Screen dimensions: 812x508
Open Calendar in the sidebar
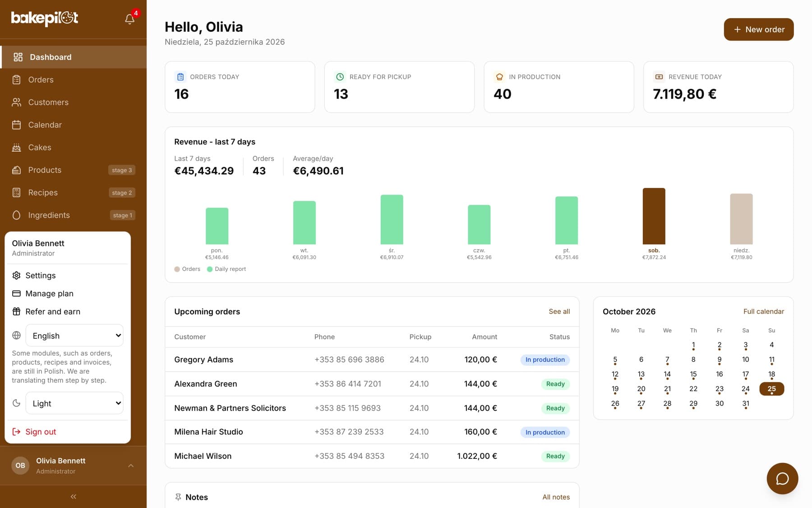[x=74, y=125]
